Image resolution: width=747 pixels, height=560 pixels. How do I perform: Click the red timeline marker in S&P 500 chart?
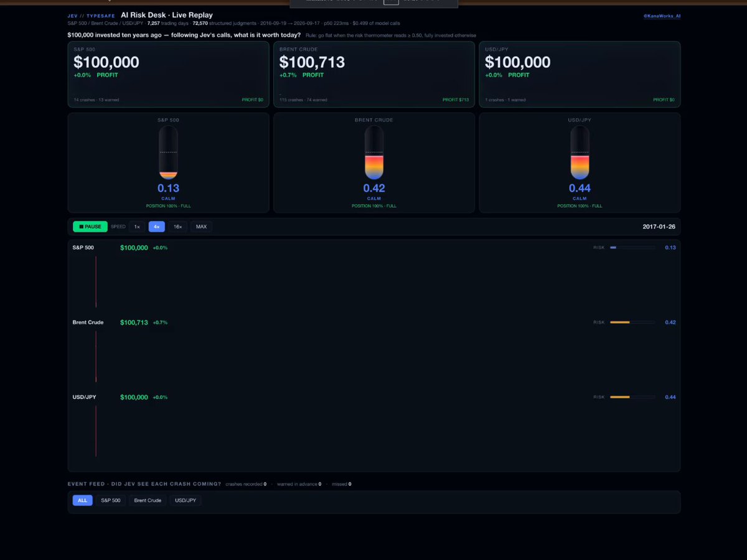click(96, 282)
